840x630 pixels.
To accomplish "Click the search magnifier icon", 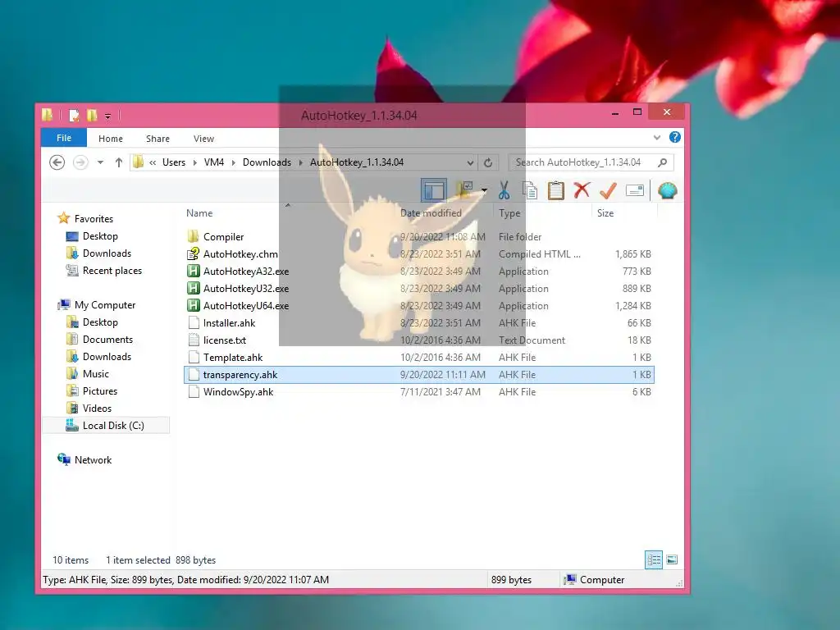I will click(x=663, y=162).
